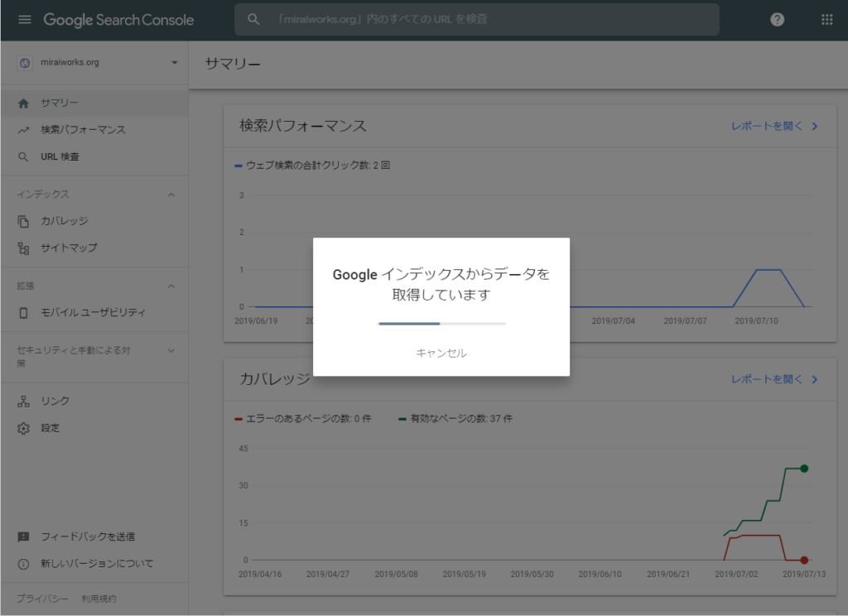Open the Google apps grid icon

tap(827, 20)
